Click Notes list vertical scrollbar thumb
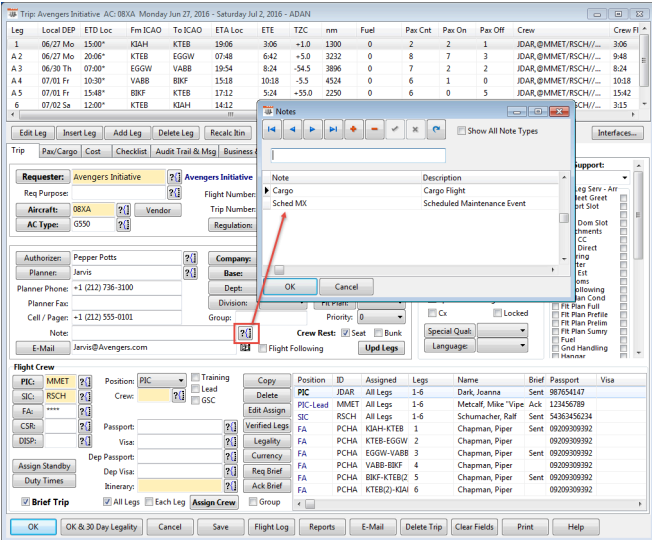652x540 pixels. point(564,218)
